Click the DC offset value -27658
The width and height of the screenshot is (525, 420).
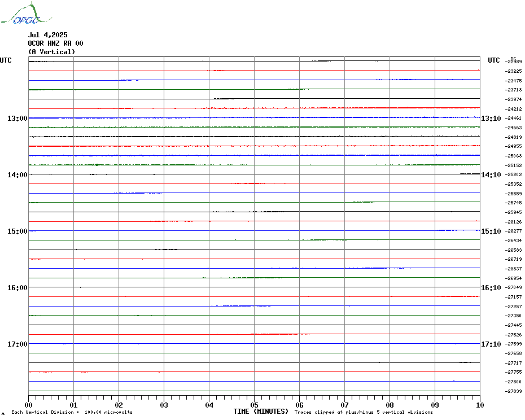point(513,353)
